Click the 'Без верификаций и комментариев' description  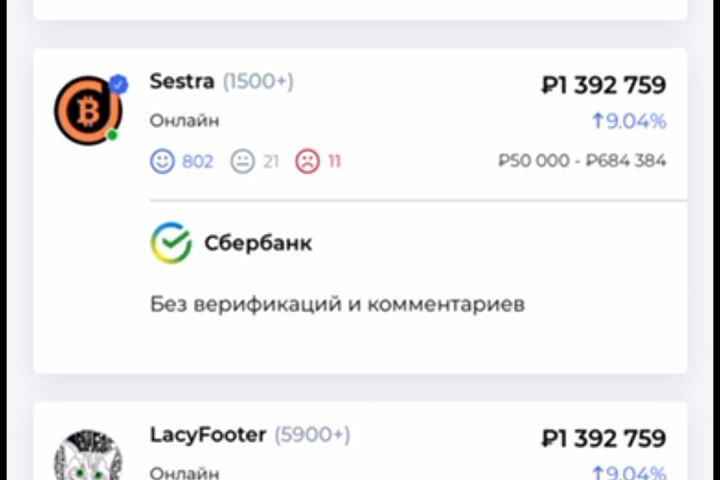pos(337,303)
